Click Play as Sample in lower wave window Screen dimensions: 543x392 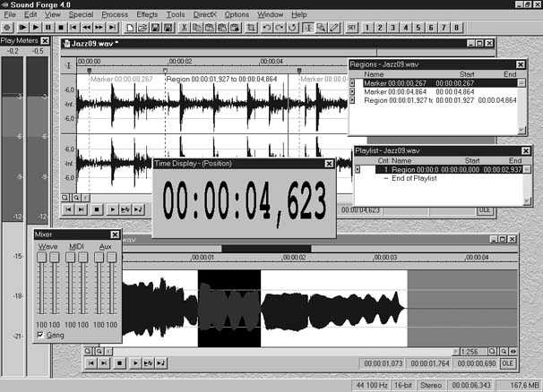(x=161, y=363)
